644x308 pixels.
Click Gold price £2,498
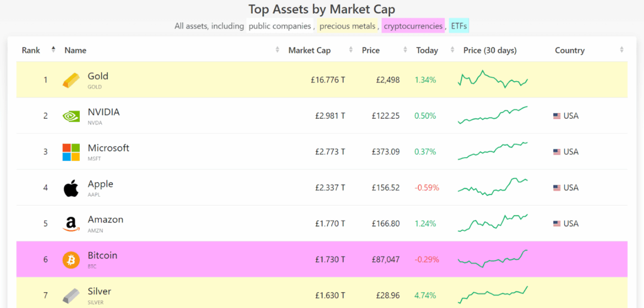point(387,80)
